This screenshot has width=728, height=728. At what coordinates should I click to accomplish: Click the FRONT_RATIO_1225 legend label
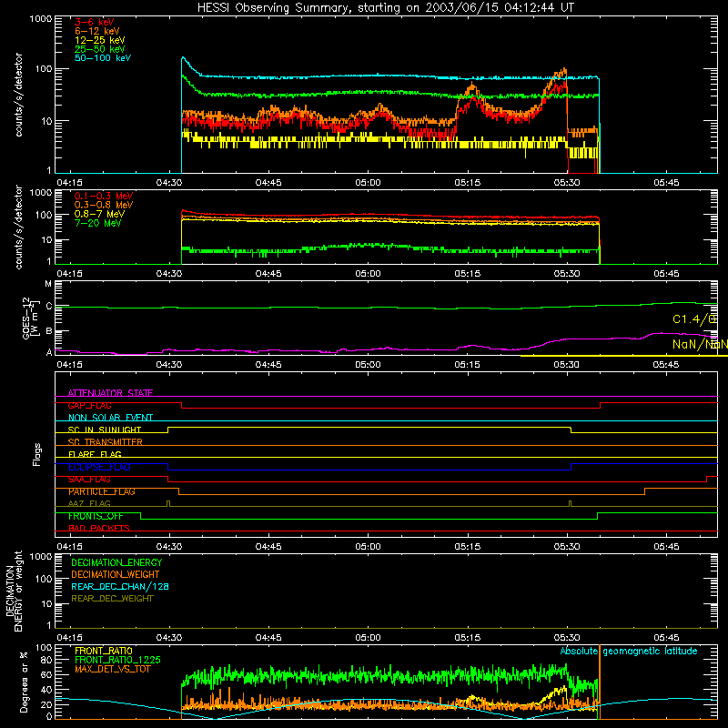click(x=117, y=660)
